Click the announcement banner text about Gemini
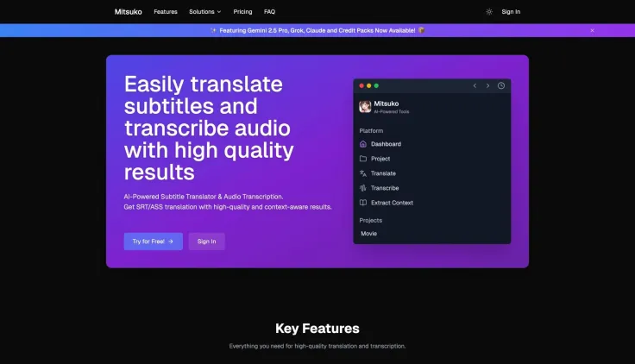Screen dimensions: 635x364 point(317,30)
